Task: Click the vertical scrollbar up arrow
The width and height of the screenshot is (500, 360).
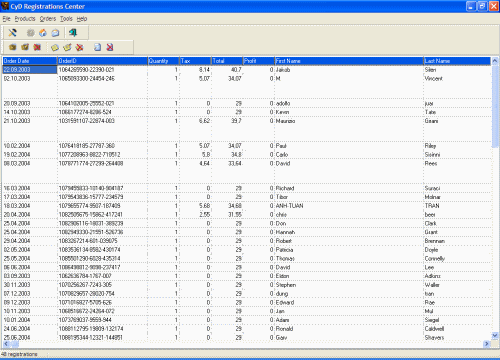Action: pos(495,61)
